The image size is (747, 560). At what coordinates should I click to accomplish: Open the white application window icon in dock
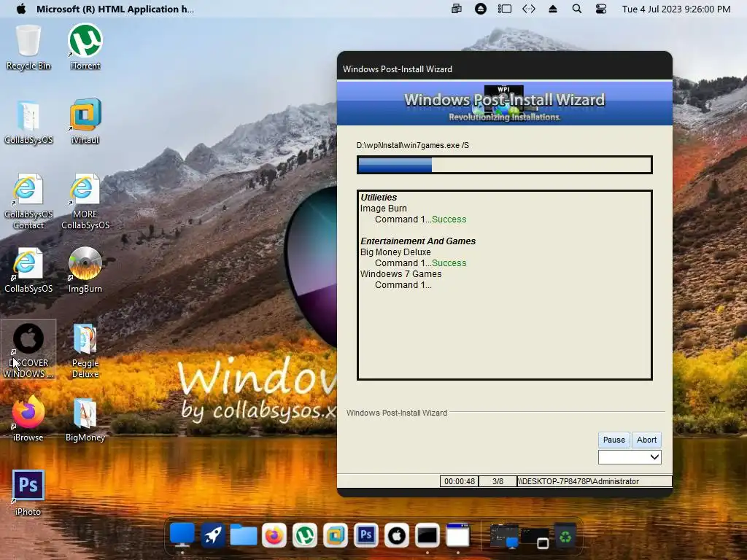pos(458,536)
